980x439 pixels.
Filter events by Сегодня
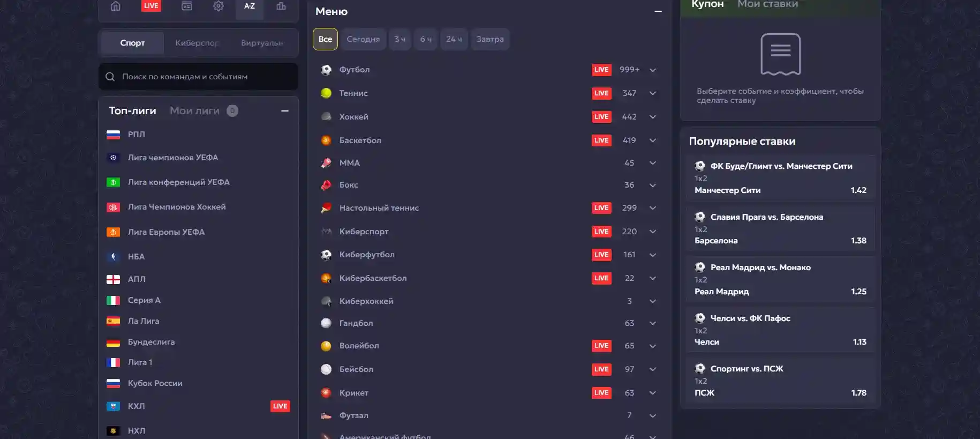[x=363, y=39]
